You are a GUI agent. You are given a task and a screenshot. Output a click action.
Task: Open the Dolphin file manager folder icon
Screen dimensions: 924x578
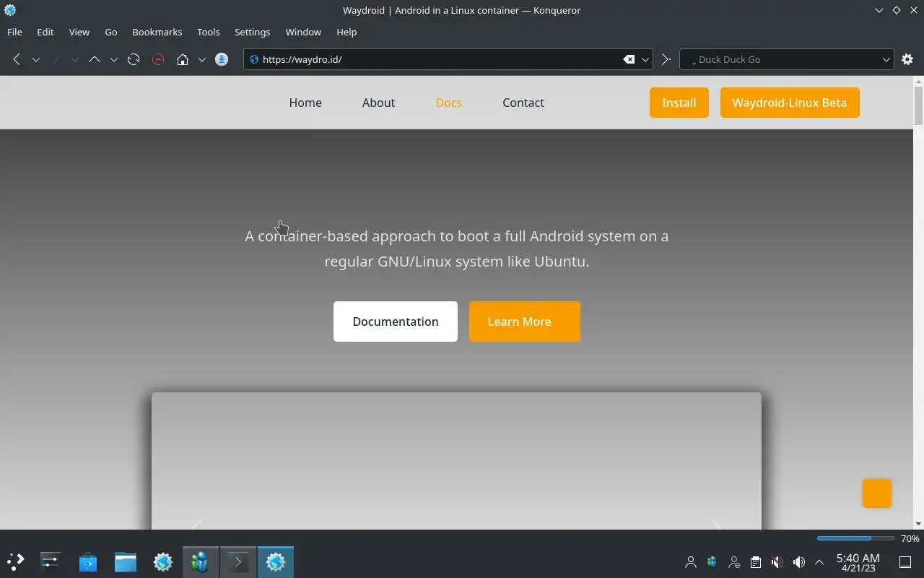(x=126, y=561)
